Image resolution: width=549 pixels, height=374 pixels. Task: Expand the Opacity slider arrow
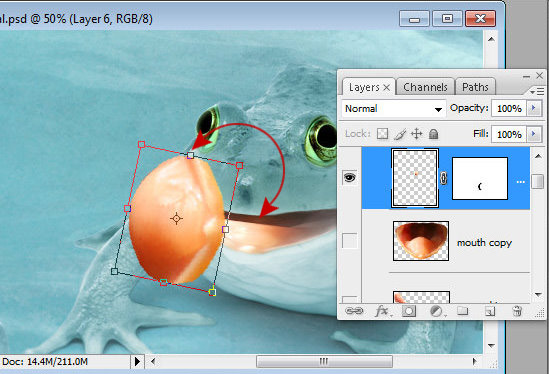point(534,108)
